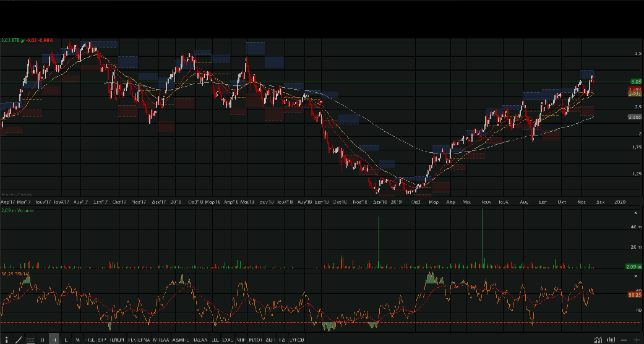Toggle the H daily timeframe

54,340
